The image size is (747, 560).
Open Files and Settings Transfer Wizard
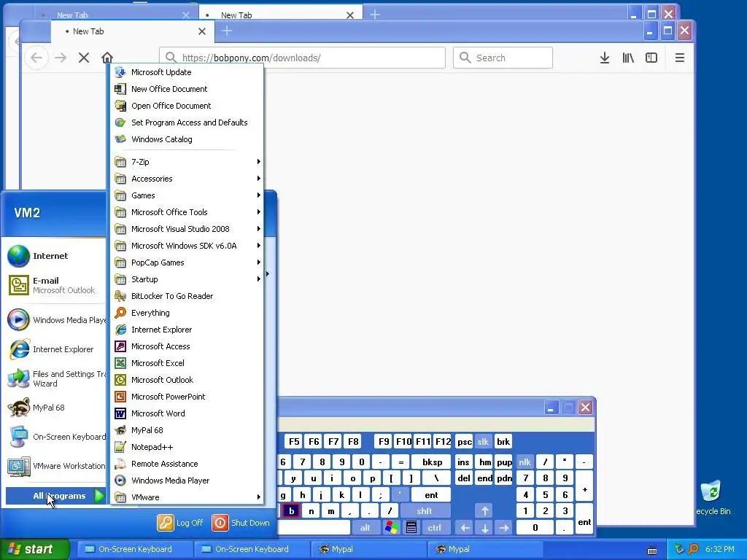(x=55, y=378)
